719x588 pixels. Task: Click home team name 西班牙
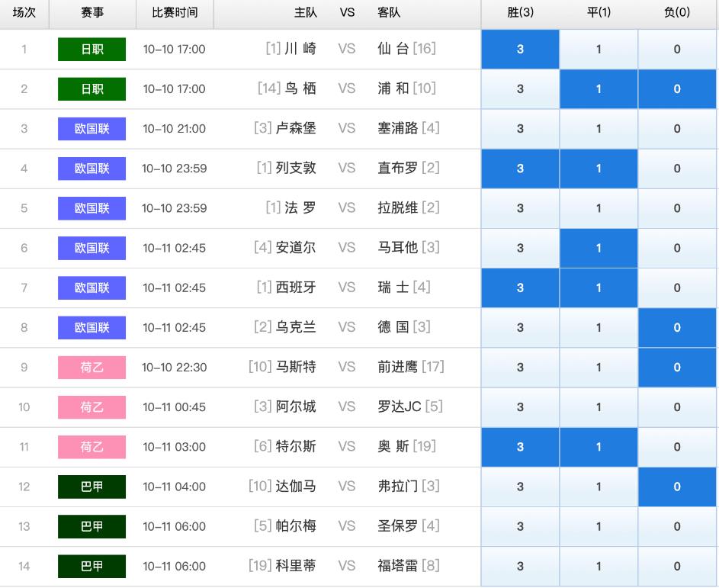coord(296,288)
